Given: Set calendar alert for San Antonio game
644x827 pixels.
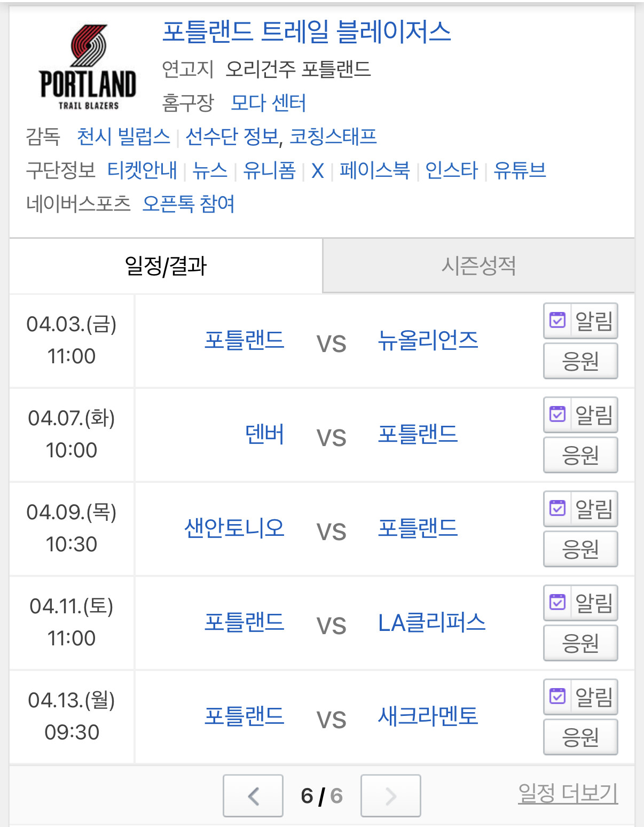Looking at the screenshot, I should (x=580, y=509).
